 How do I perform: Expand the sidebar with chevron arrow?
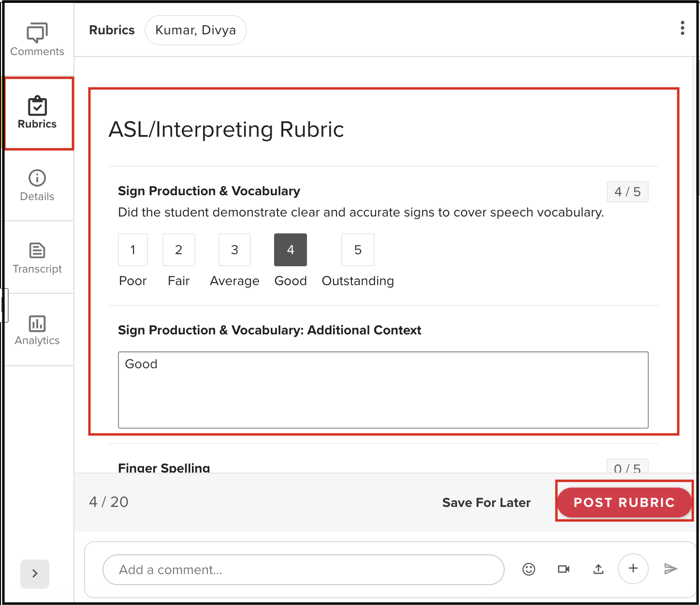click(35, 574)
